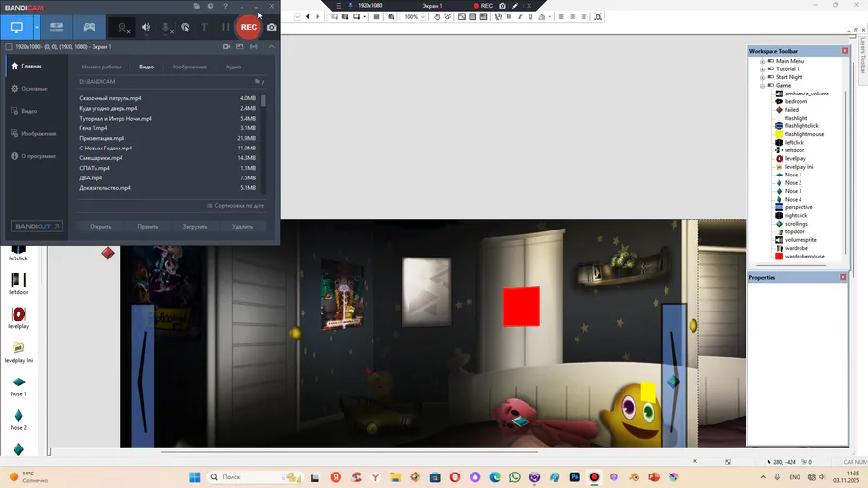868x488 pixels.
Task: Click pin icon on top recording bar
Action: pyautogui.click(x=350, y=6)
